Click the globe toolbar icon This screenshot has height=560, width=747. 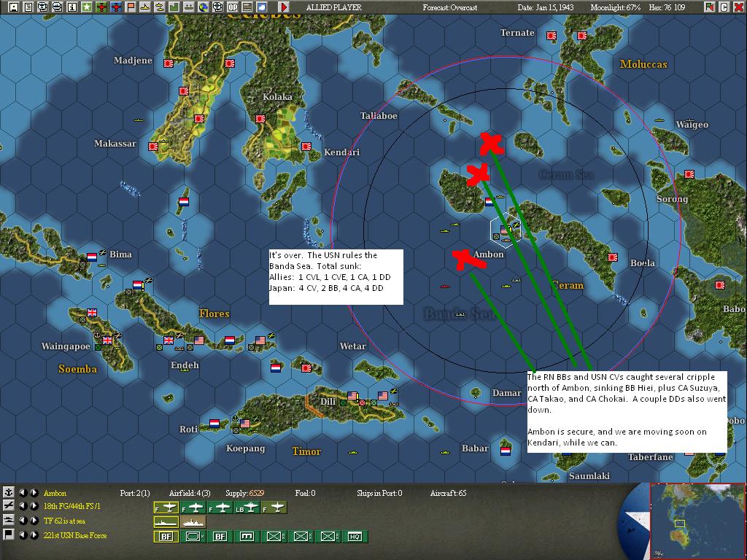(204, 7)
